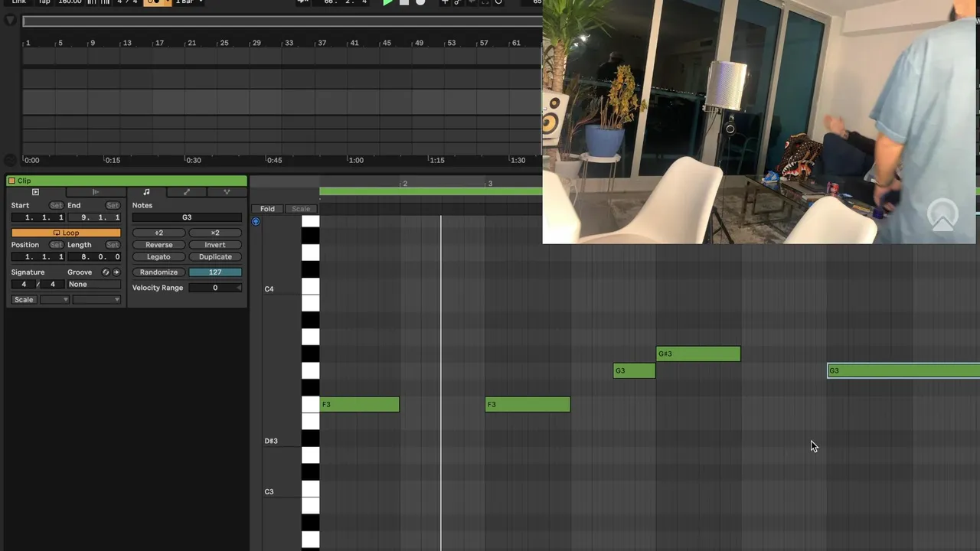Viewport: 980px width, 551px height.
Task: Click the highlighted G3 note at right
Action: tap(903, 370)
